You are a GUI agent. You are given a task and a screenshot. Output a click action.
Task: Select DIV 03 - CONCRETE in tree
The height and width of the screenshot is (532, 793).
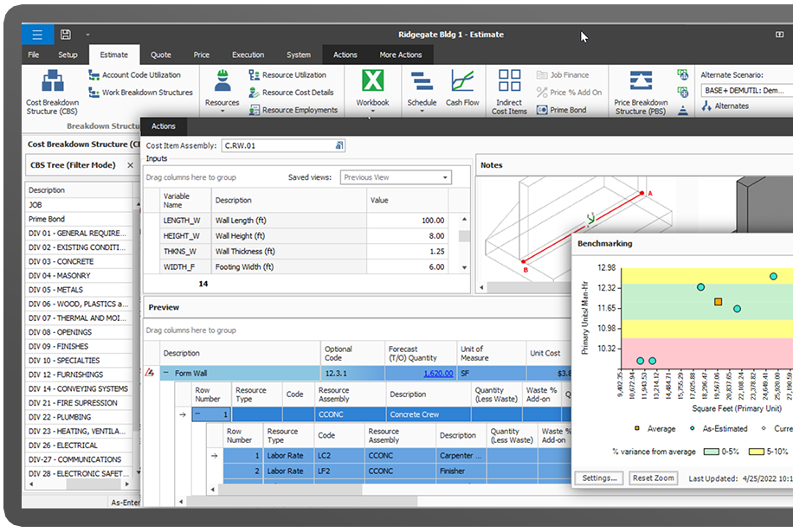pyautogui.click(x=61, y=261)
